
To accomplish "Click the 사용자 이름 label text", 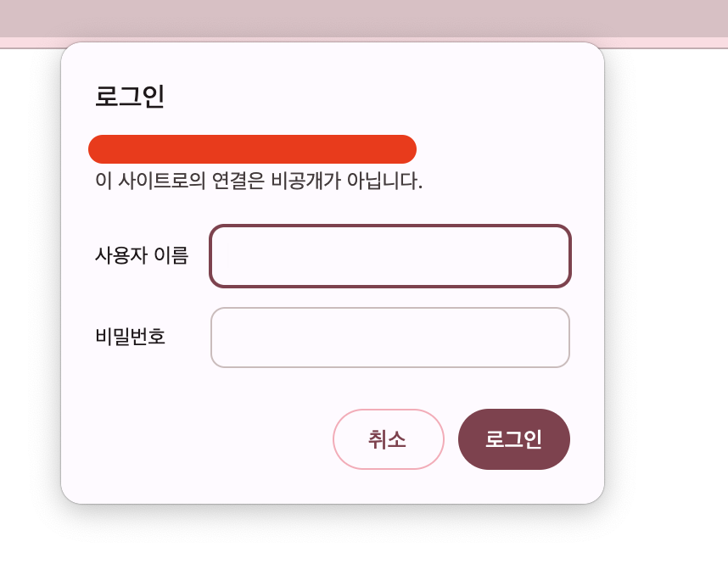I will [x=142, y=256].
